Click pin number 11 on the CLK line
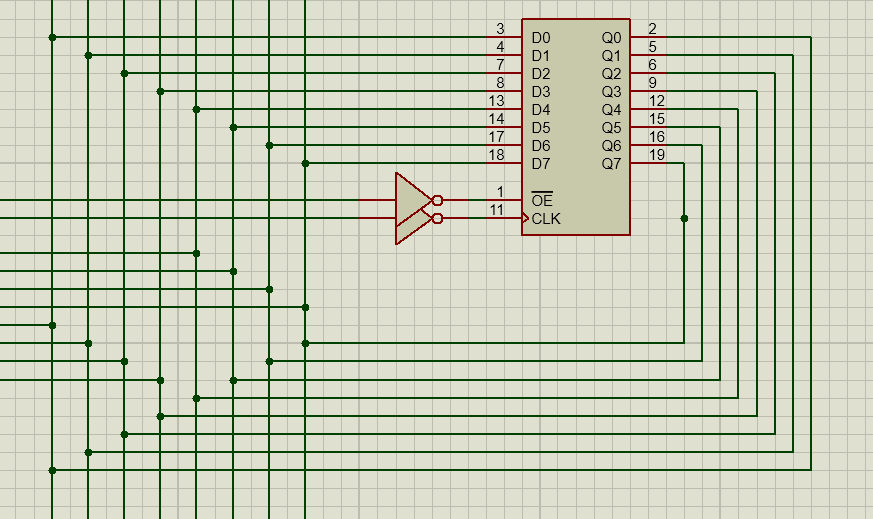Image resolution: width=873 pixels, height=519 pixels. (x=496, y=209)
